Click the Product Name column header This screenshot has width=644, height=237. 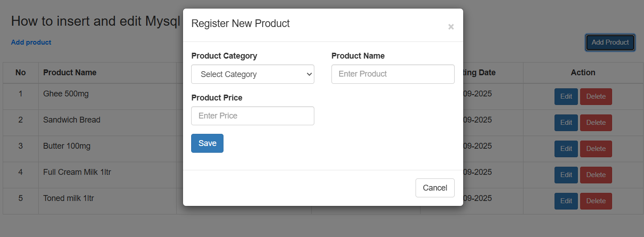[70, 73]
